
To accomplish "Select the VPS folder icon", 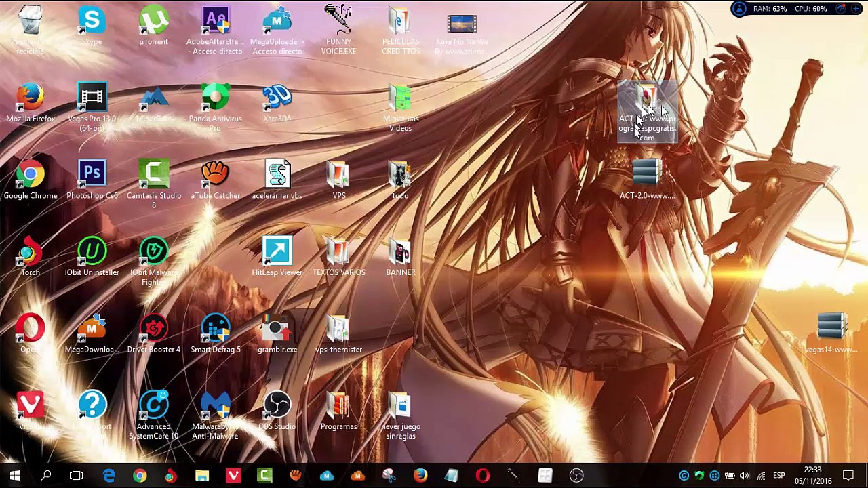I will point(338,180).
